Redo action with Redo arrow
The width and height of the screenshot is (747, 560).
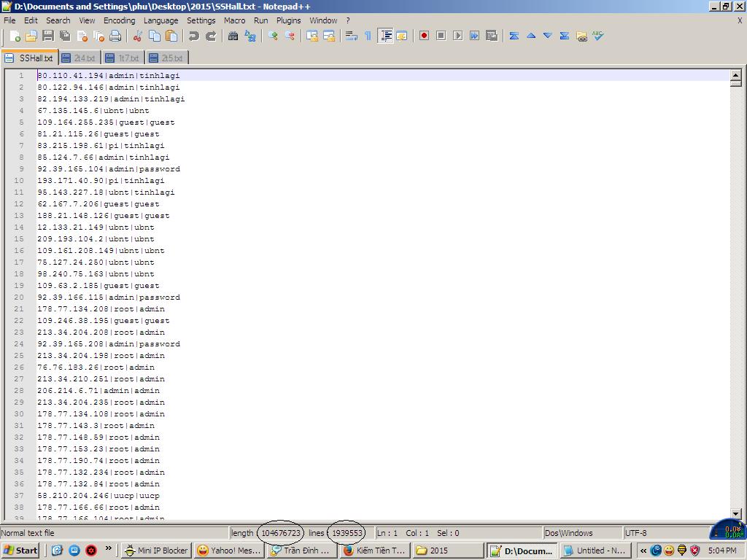click(x=211, y=36)
